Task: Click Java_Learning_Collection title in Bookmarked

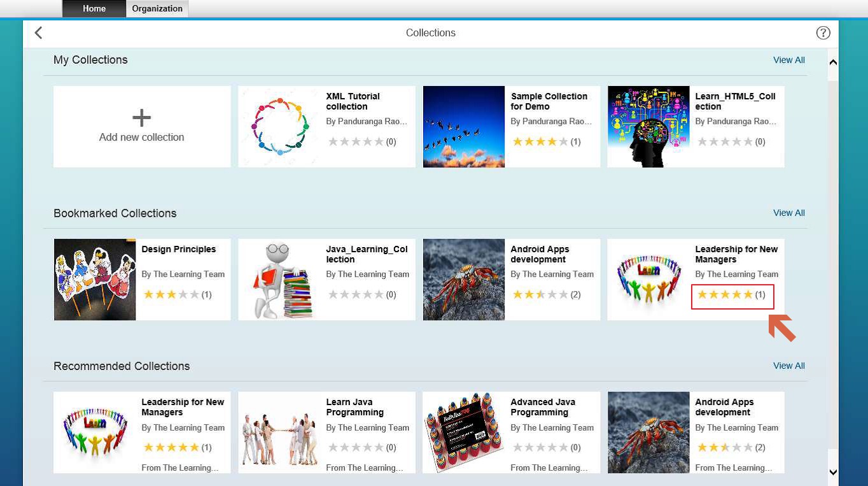Action: [367, 254]
